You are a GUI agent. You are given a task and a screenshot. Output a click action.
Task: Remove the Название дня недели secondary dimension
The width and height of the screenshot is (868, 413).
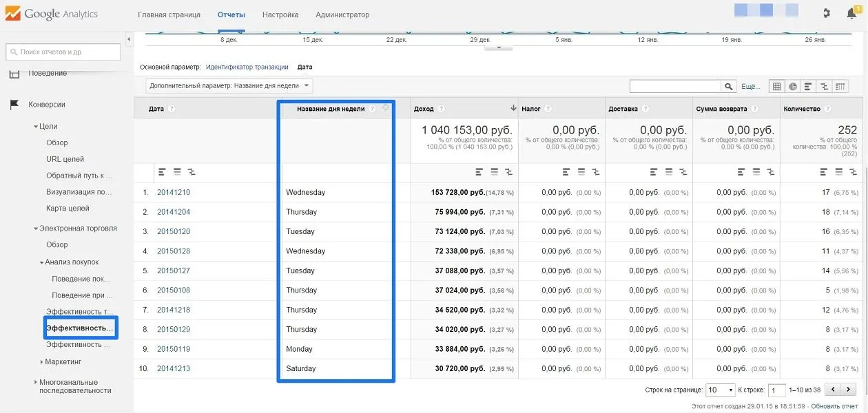[x=386, y=107]
